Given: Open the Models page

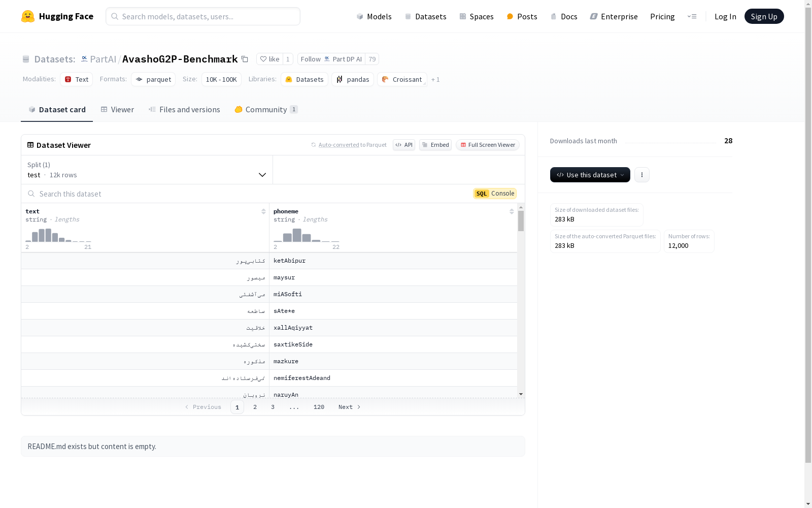Looking at the screenshot, I should pos(374,16).
